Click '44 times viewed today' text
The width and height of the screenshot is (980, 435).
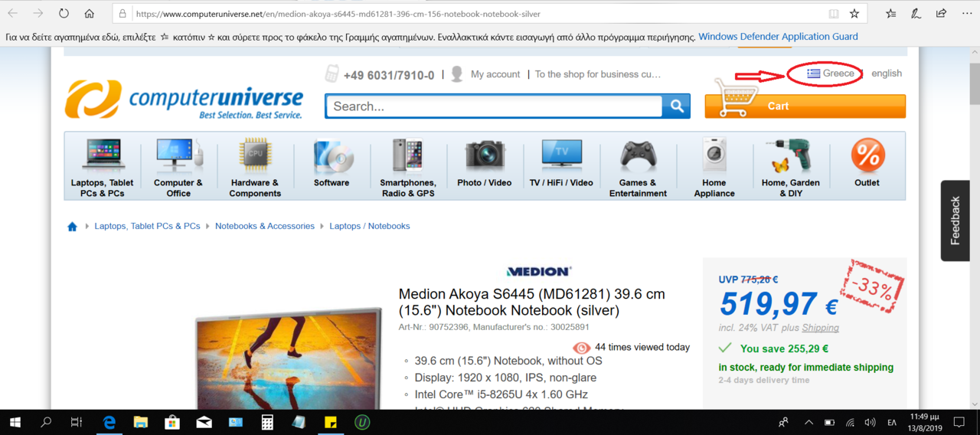(642, 348)
